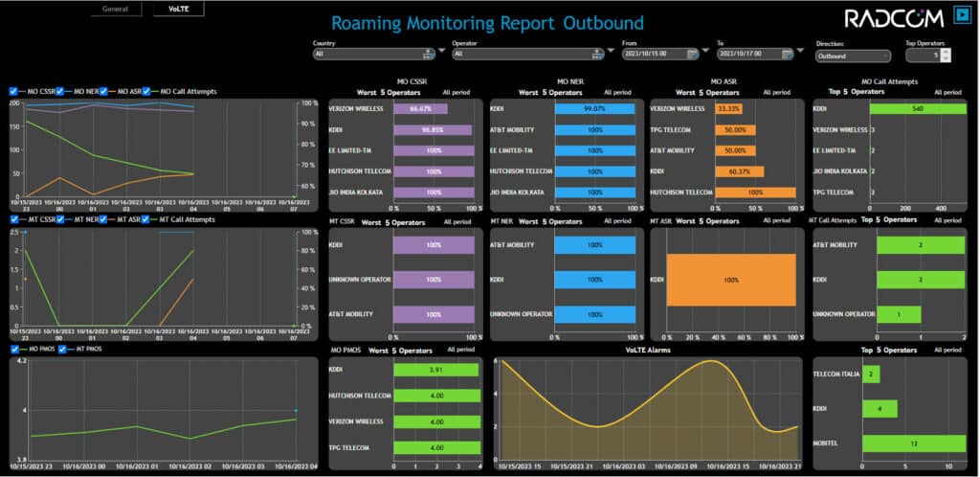Click the Top Operators value field

(924, 56)
